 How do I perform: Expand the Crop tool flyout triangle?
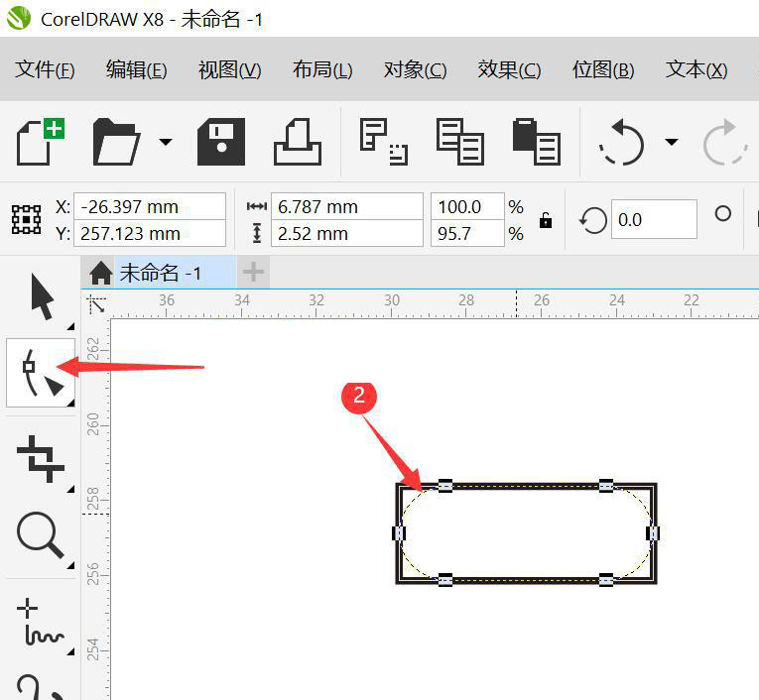(71, 489)
